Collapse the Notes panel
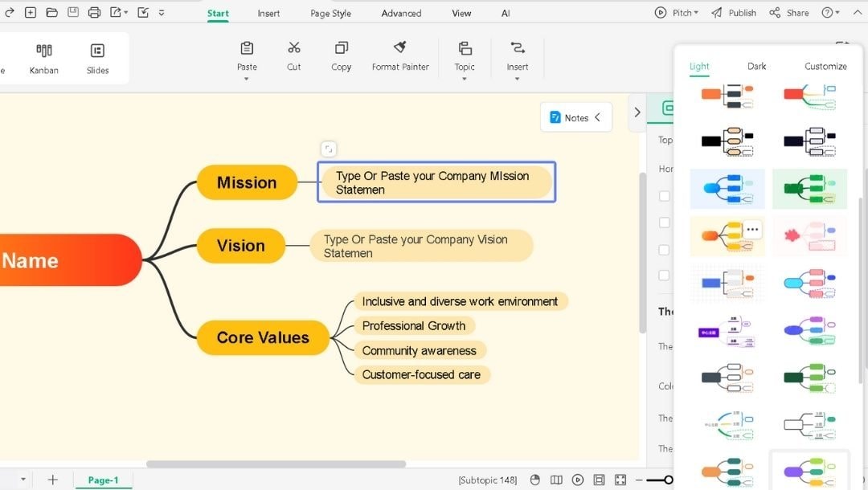This screenshot has height=490, width=868. (598, 117)
